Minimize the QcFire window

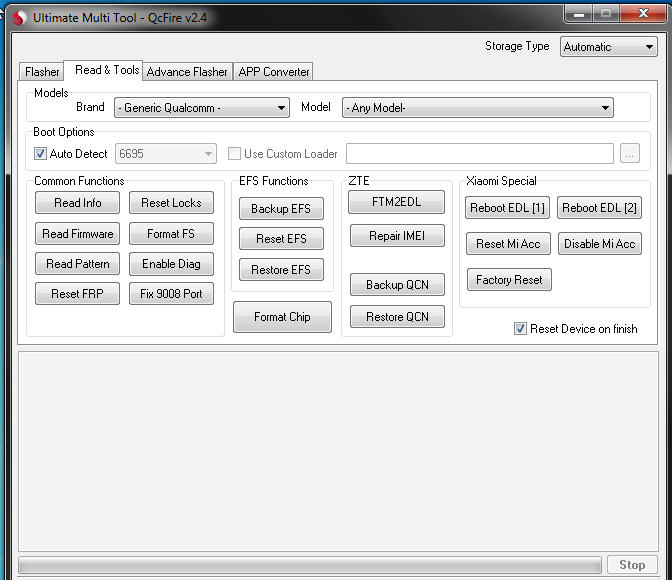[579, 14]
